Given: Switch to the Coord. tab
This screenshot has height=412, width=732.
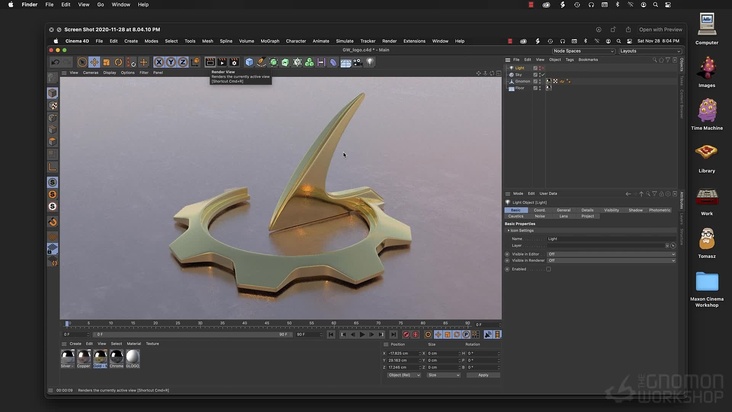Looking at the screenshot, I should pos(539,210).
